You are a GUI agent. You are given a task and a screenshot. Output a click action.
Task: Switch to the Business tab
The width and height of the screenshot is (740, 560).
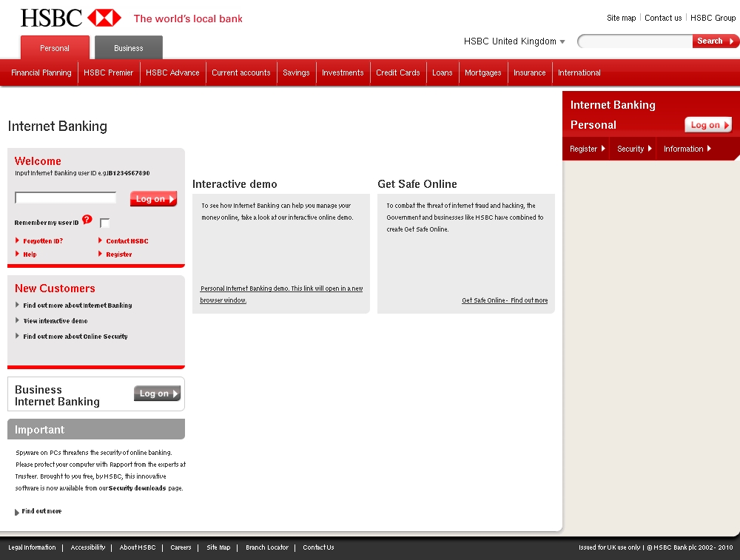[x=129, y=48]
